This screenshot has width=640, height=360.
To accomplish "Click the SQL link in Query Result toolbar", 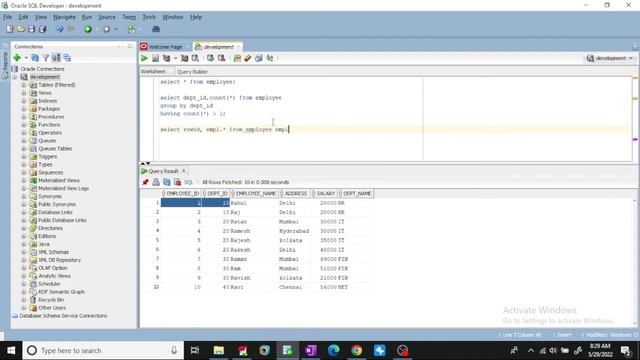I will point(188,182).
